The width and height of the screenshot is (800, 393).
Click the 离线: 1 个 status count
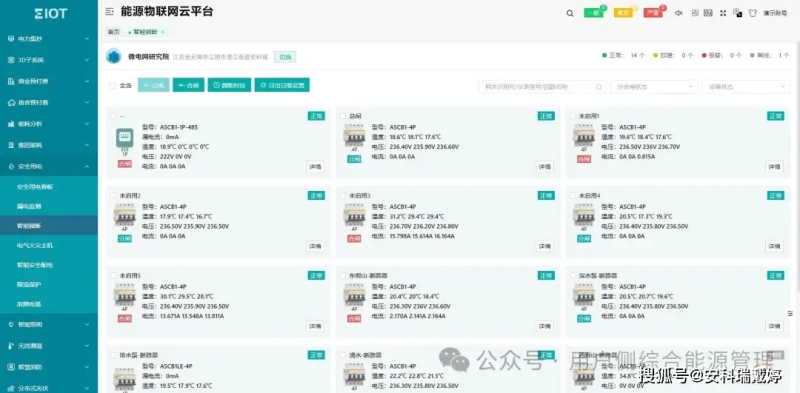click(x=770, y=55)
